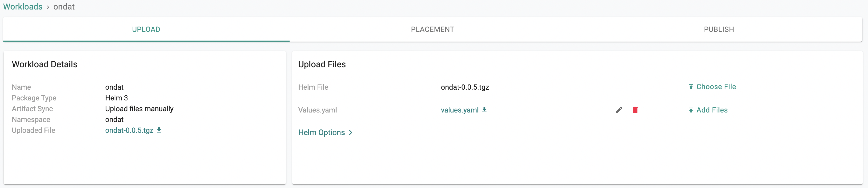Screen dimensions: 868x188
Task: Switch to the PUBLISH tab
Action: point(719,30)
